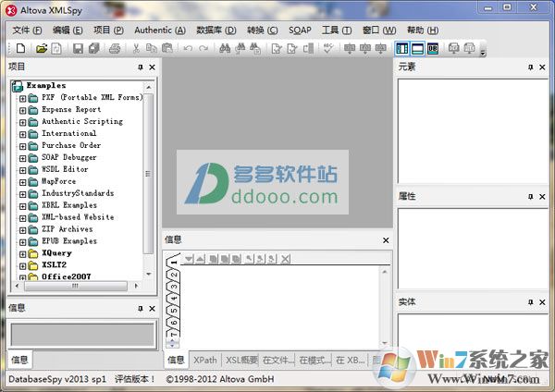Pin the 实体 panel
The width and height of the screenshot is (555, 392).
530,302
